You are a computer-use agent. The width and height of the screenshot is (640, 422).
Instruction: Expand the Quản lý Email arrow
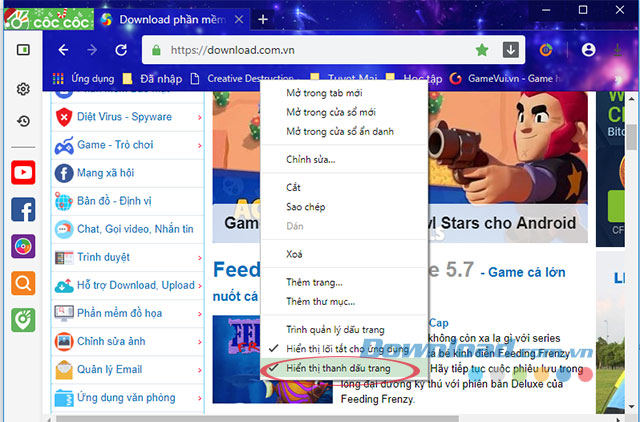200,370
